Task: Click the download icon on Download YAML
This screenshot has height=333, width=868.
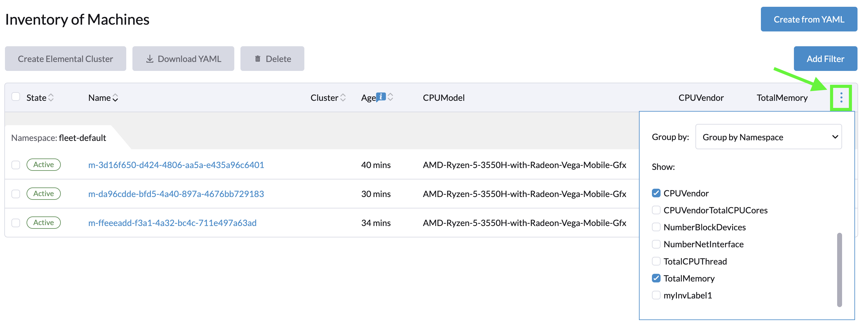Action: (x=150, y=58)
